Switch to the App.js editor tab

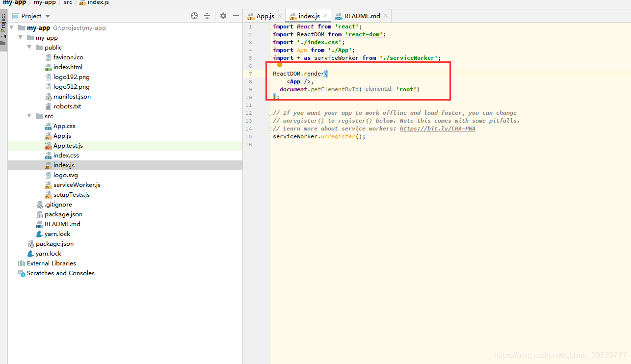pos(265,15)
